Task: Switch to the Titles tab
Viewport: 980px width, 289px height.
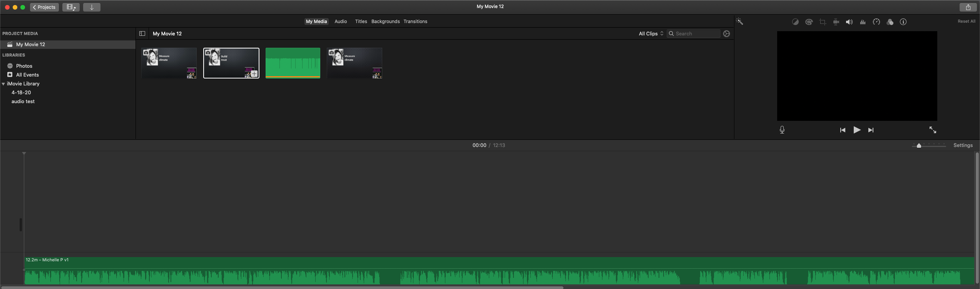Action: (x=361, y=22)
